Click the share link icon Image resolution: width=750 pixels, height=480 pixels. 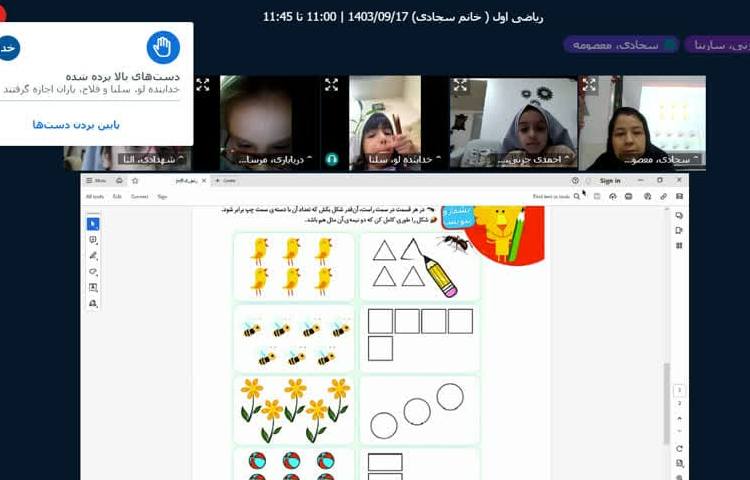coord(663,196)
